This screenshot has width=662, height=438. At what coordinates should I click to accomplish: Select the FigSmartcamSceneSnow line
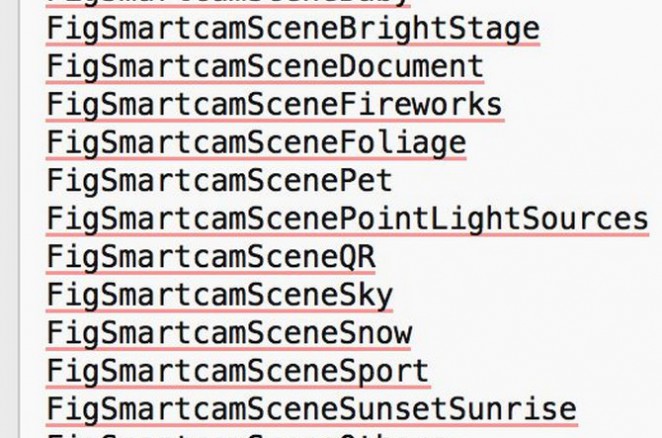(x=228, y=333)
